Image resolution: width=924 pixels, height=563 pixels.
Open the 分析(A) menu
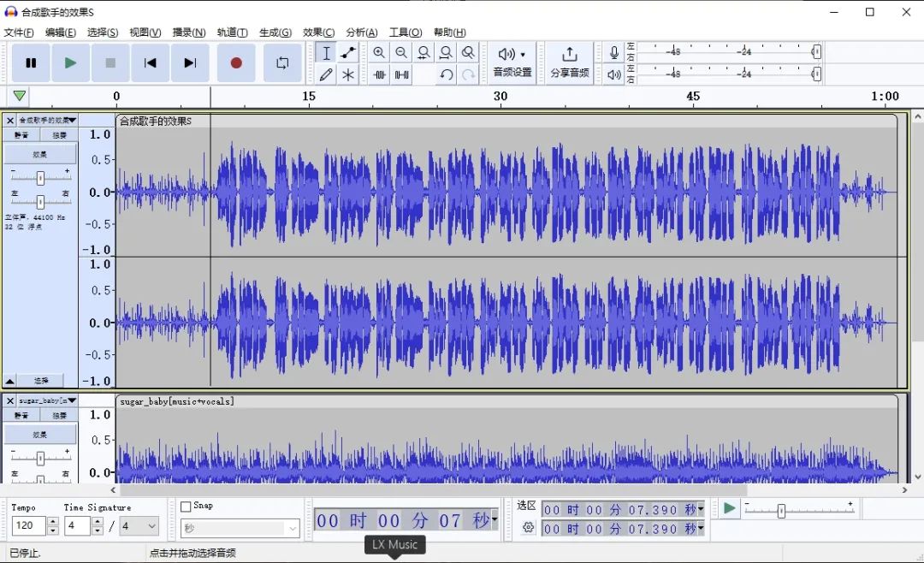click(361, 33)
